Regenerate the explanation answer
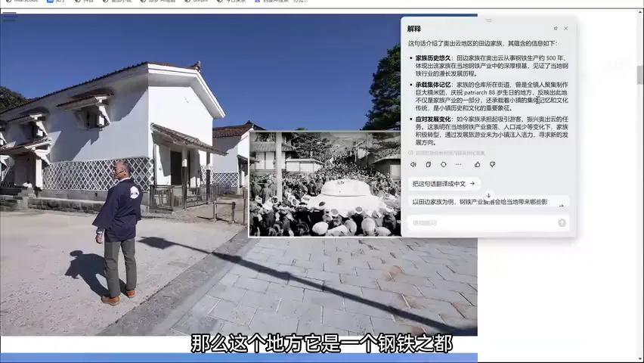Image resolution: width=644 pixels, height=363 pixels. (x=443, y=164)
